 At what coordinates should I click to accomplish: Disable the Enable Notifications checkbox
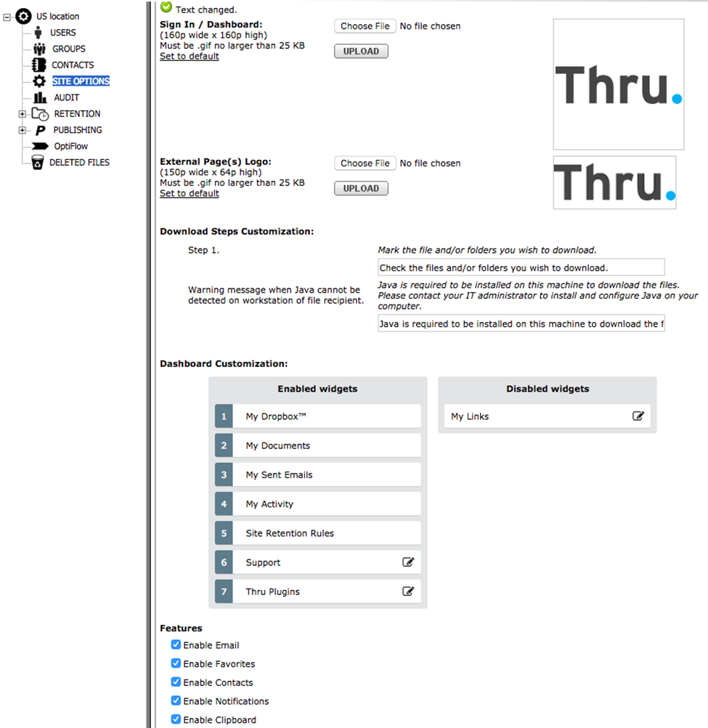click(176, 701)
